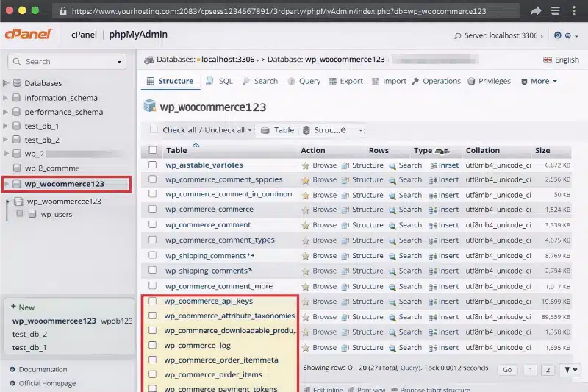This screenshot has width=588, height=392.
Task: Go to page 2 of tables
Action: (x=548, y=370)
